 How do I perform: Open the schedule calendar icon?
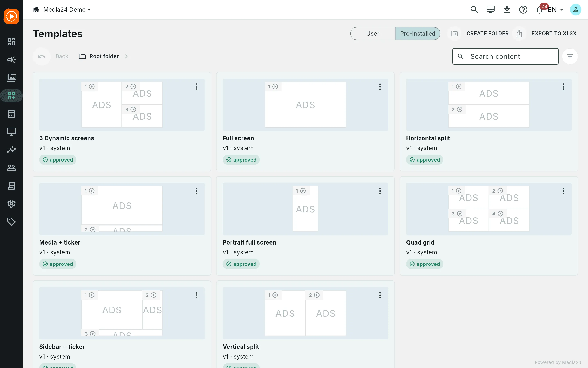(x=11, y=114)
